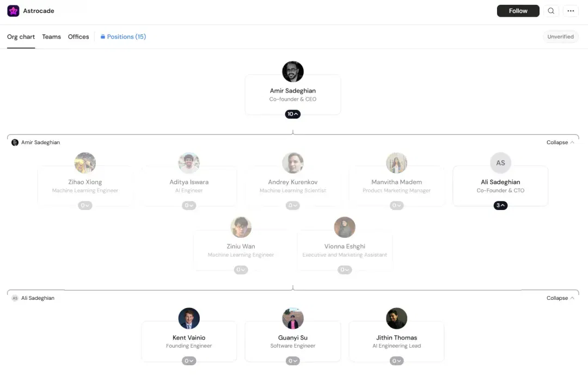Click Guanyi Su's profile picture
The height and width of the screenshot is (376, 588).
pyautogui.click(x=293, y=318)
